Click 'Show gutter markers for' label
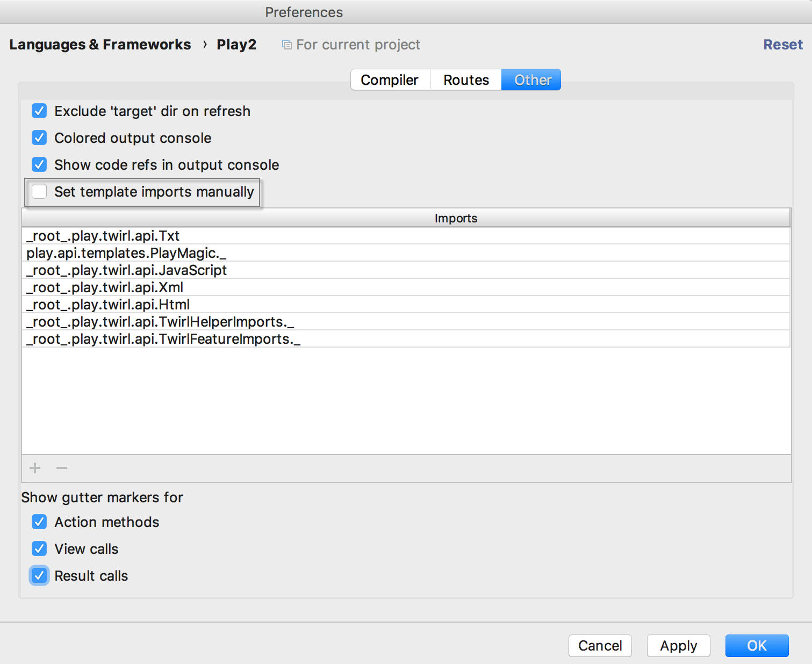This screenshot has width=812, height=664. point(102,497)
